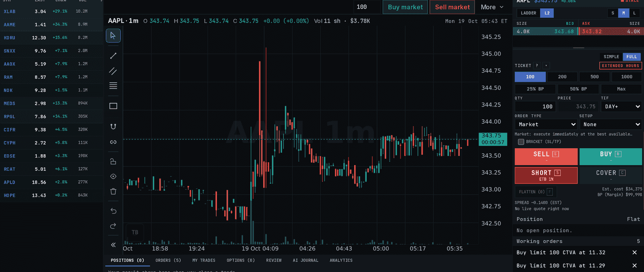Screen dimensions: 644x272
Task: Open the Positions (0) tab
Action: click(127, 260)
